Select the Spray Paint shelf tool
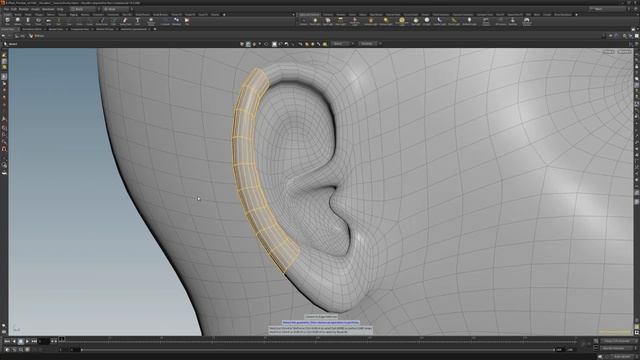Screen dimensions: 640x360 [x=125, y=21]
